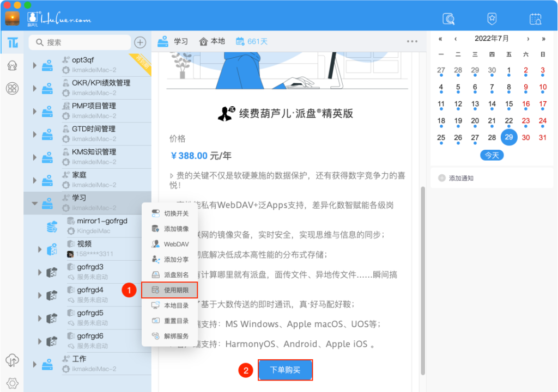The width and height of the screenshot is (558, 392).
Task: Select July 31 in the calendar
Action: 542,137
